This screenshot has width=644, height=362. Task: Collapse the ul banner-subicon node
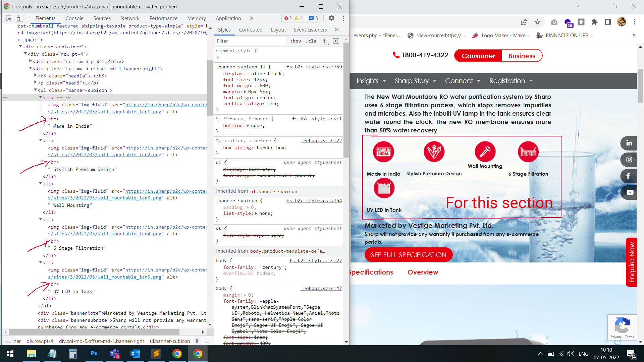[36, 90]
